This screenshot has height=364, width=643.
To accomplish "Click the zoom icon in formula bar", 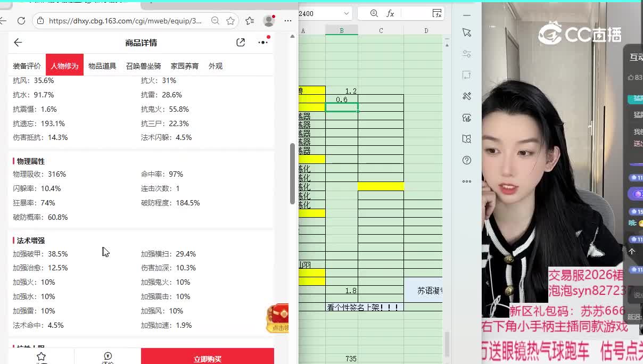I will click(374, 13).
